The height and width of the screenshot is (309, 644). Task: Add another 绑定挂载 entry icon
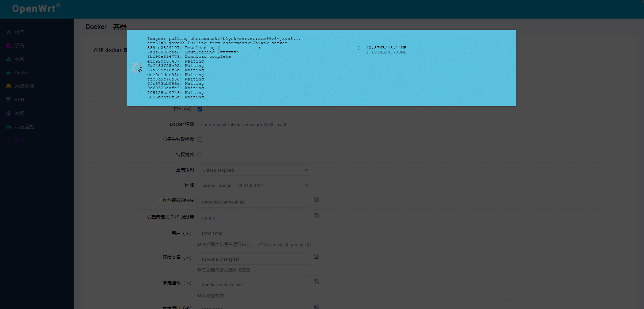coord(316,282)
